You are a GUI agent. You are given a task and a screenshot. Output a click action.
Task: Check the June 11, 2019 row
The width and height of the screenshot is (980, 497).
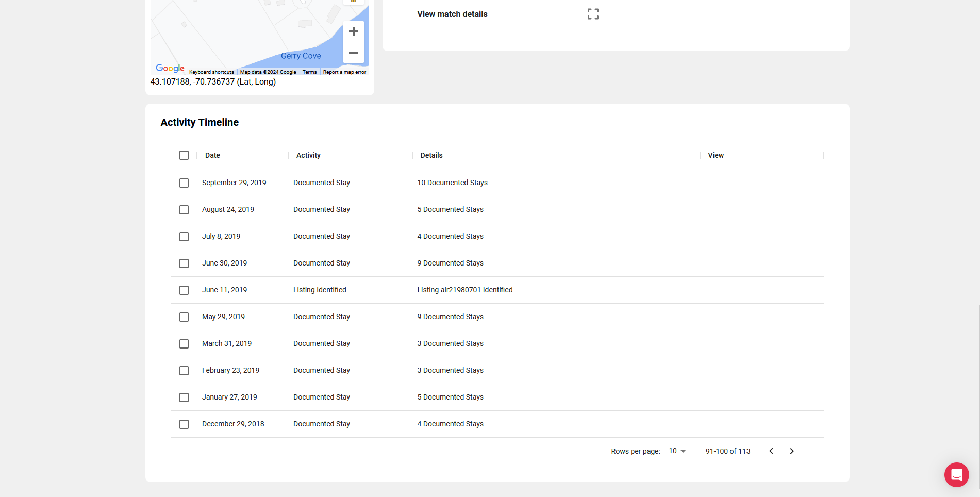click(184, 290)
